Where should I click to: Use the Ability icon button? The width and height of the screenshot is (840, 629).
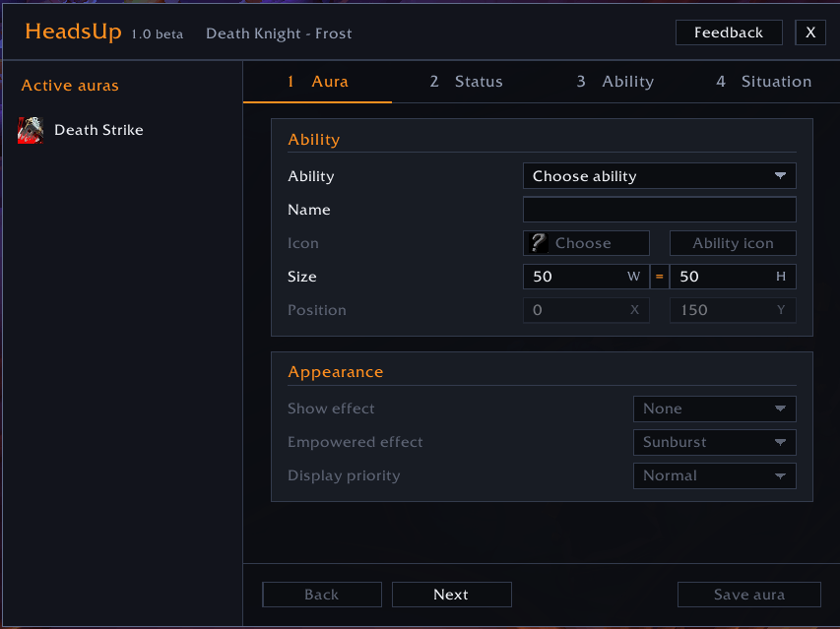(733, 243)
